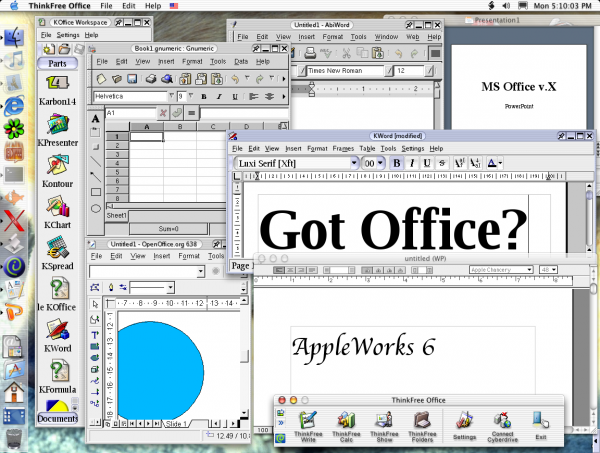The image size is (600, 453).
Task: Toggle Bold in Gnumeric format toolbar
Action: coord(204,97)
